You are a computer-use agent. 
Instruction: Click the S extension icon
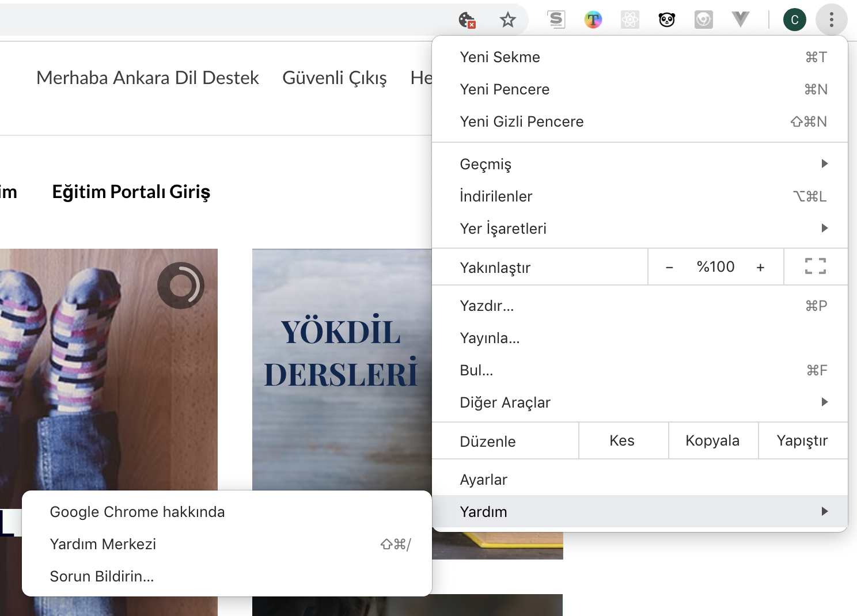tap(556, 19)
